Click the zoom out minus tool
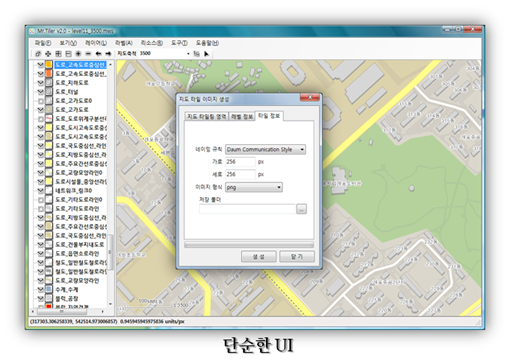 tap(88, 53)
